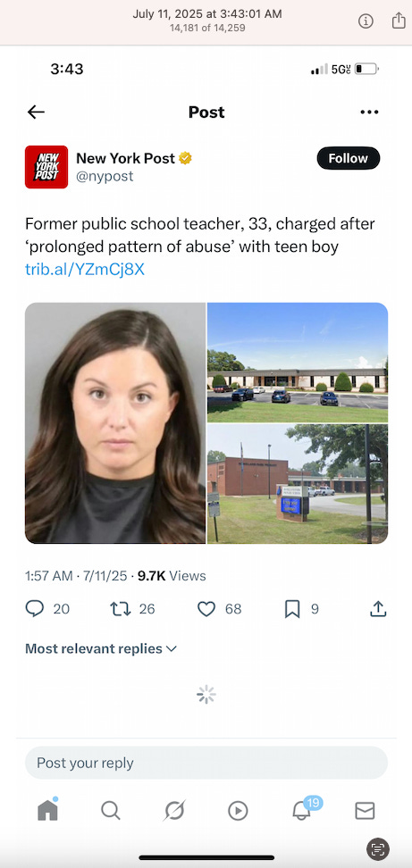Screen dimensions: 412x868
Task: Go to Home tab
Action: 47,810
